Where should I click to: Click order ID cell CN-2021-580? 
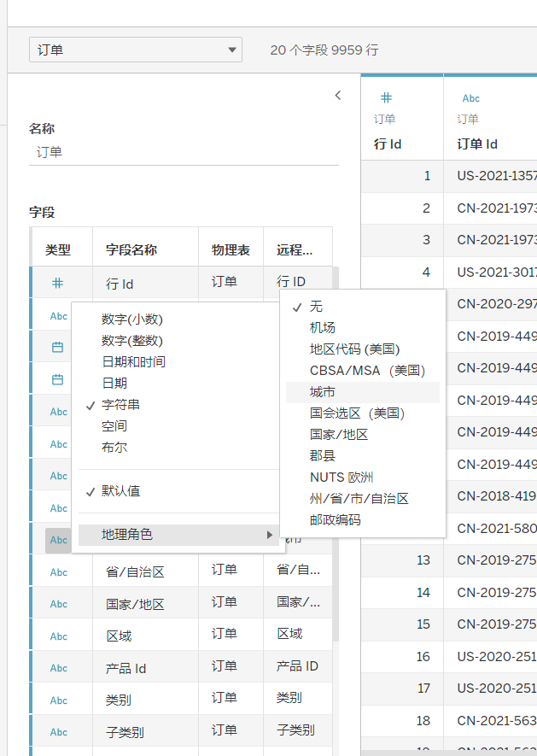click(x=492, y=529)
